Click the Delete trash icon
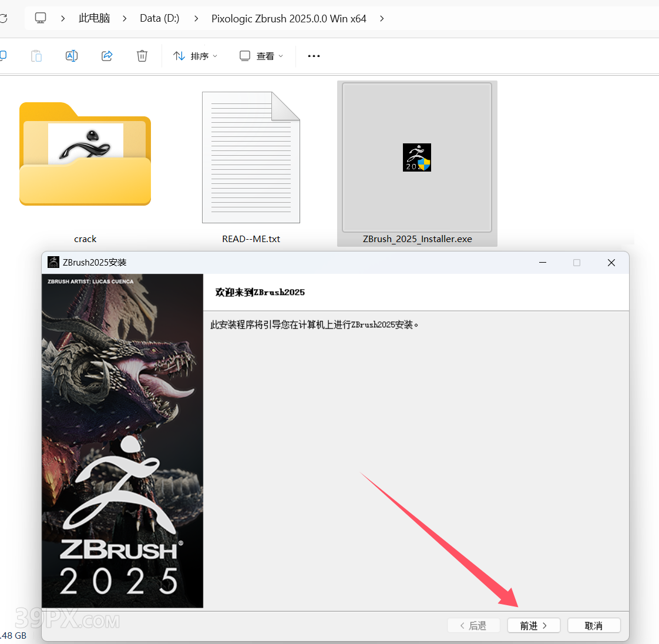659x644 pixels. pyautogui.click(x=142, y=56)
